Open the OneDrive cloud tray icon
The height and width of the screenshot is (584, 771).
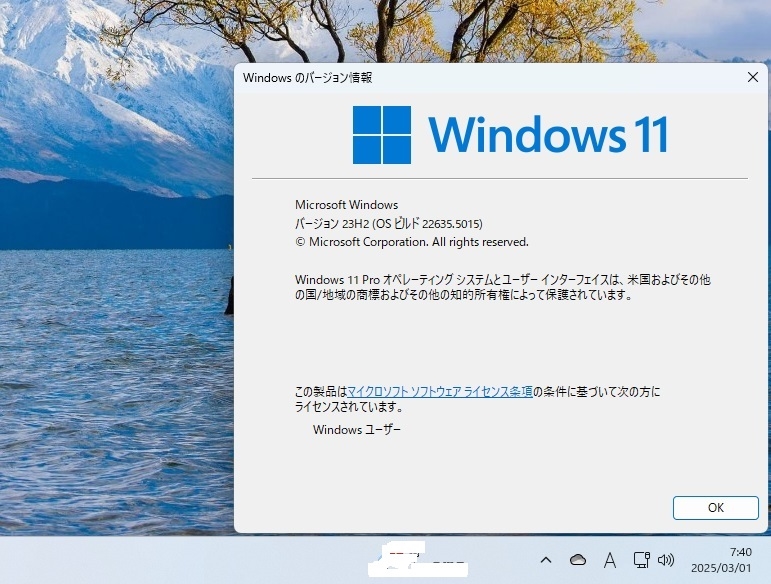pyautogui.click(x=578, y=560)
